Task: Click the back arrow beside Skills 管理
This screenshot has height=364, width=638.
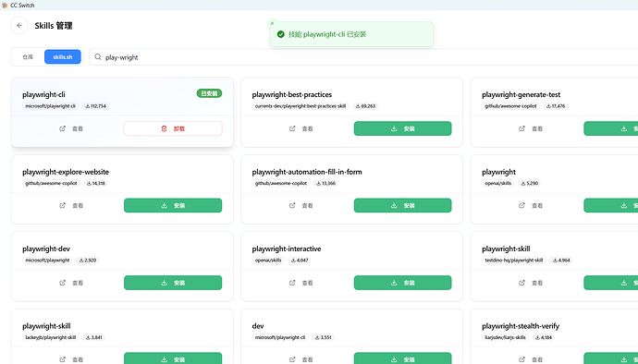Action: pyautogui.click(x=19, y=26)
